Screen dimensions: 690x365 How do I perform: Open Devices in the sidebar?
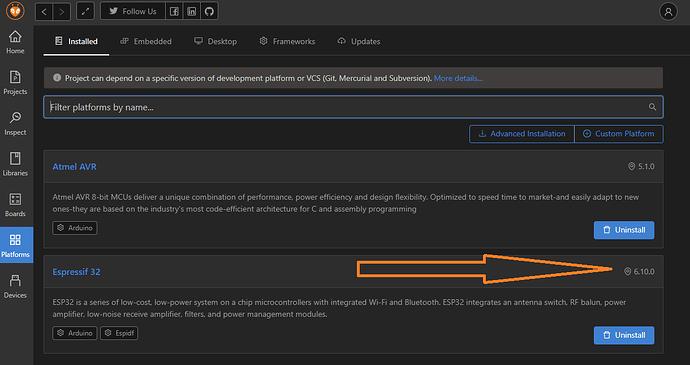click(15, 287)
